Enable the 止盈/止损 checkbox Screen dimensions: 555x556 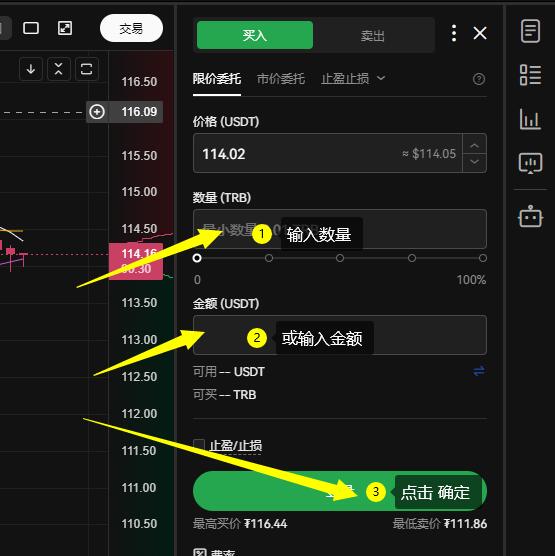[199, 445]
